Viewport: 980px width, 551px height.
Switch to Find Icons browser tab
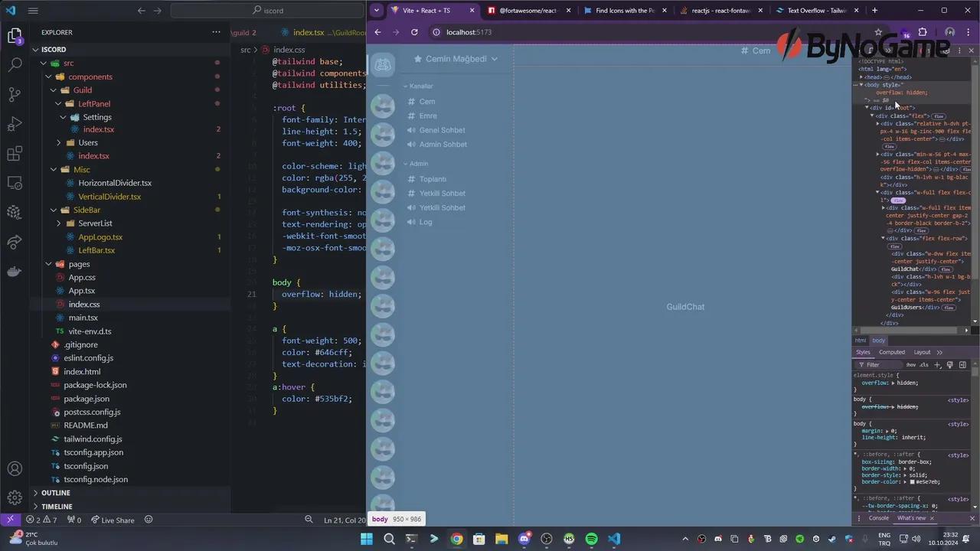coord(625,11)
